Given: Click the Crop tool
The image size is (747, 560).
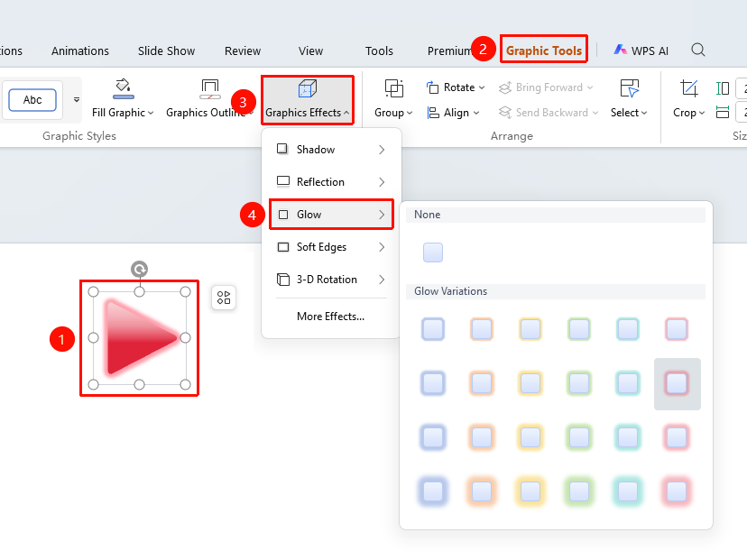Looking at the screenshot, I should (x=688, y=99).
